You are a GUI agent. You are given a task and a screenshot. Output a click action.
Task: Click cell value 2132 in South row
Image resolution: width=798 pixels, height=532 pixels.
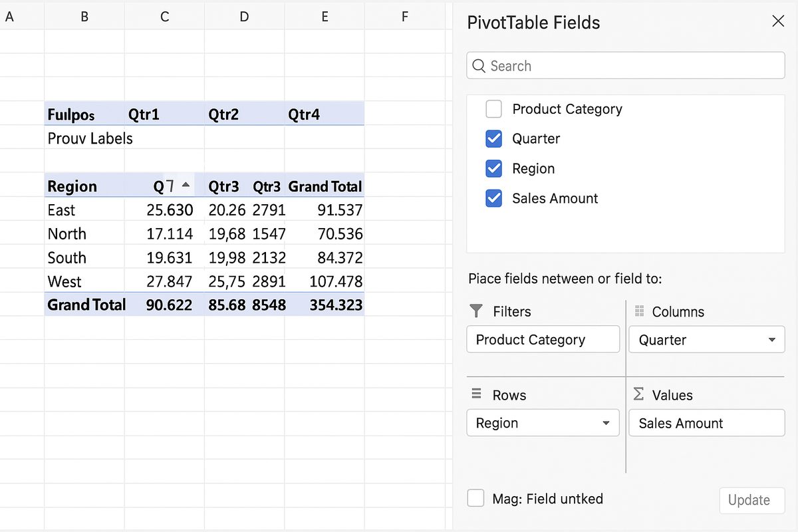(x=269, y=258)
